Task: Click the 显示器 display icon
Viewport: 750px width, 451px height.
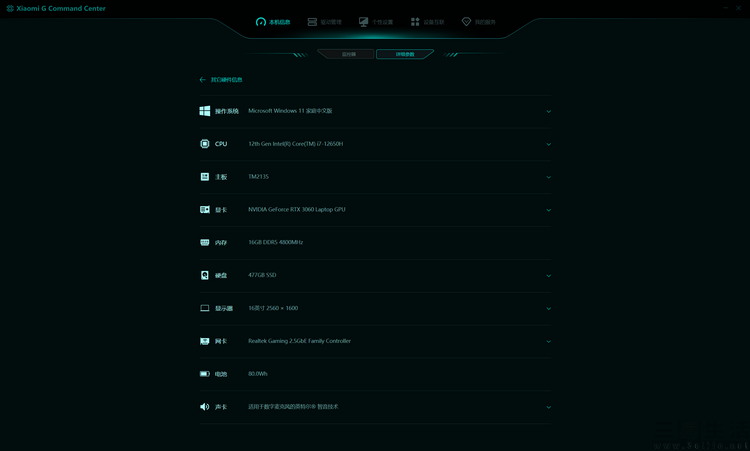Action: click(205, 308)
